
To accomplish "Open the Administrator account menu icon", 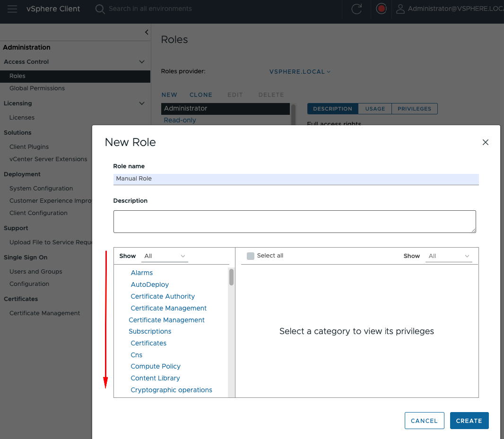I will click(400, 9).
